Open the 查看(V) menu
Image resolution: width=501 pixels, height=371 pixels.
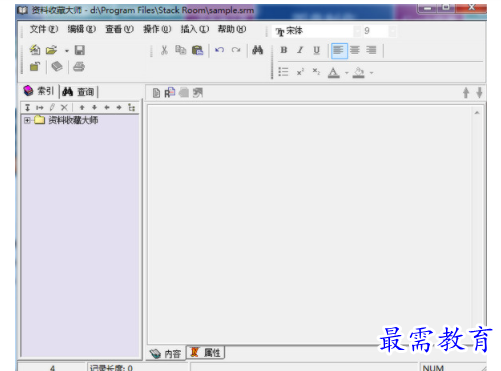click(x=119, y=29)
